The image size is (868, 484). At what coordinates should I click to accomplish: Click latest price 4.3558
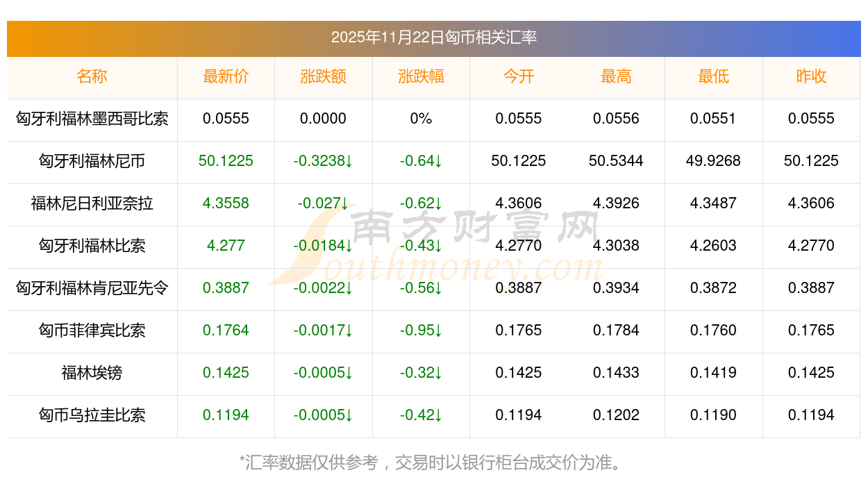[226, 203]
